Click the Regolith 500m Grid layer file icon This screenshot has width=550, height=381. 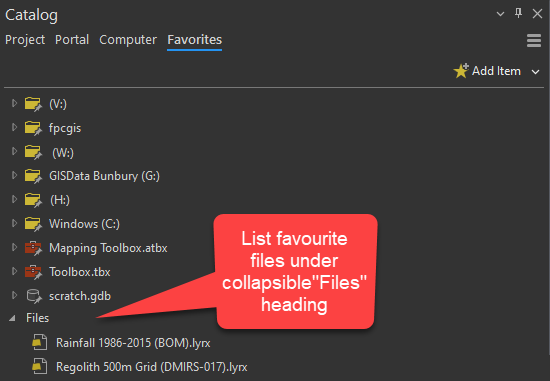pos(40,367)
